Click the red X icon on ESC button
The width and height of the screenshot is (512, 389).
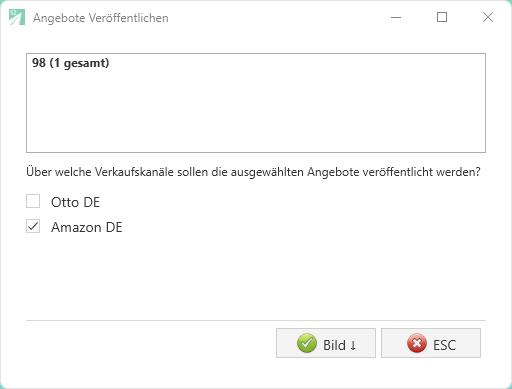click(417, 343)
